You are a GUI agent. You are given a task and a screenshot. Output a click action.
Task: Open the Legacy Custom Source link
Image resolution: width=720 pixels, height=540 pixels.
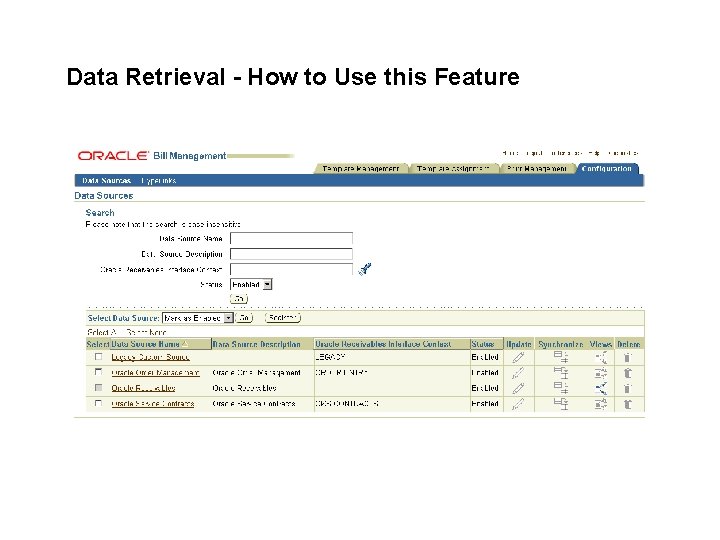(151, 357)
